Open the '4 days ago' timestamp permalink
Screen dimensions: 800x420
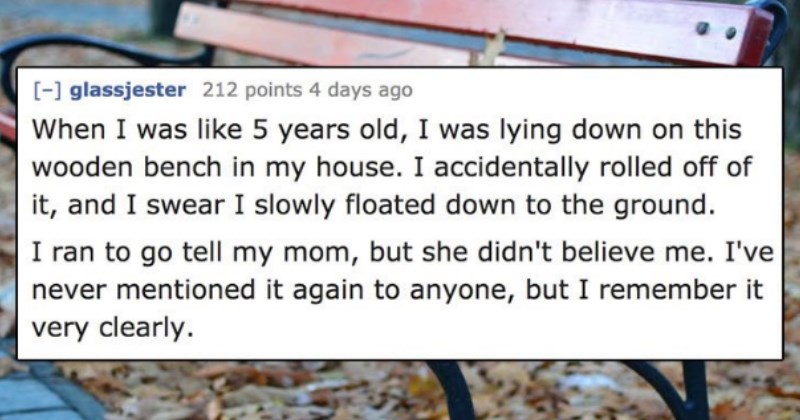pos(360,90)
